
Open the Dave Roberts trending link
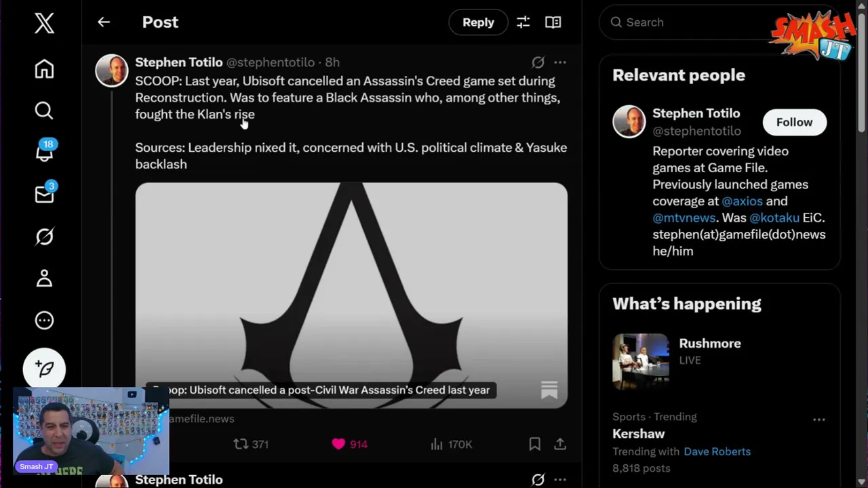click(x=717, y=451)
